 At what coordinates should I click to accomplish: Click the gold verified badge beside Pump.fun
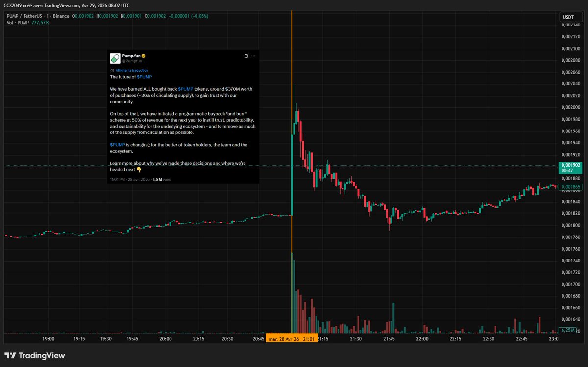[144, 56]
